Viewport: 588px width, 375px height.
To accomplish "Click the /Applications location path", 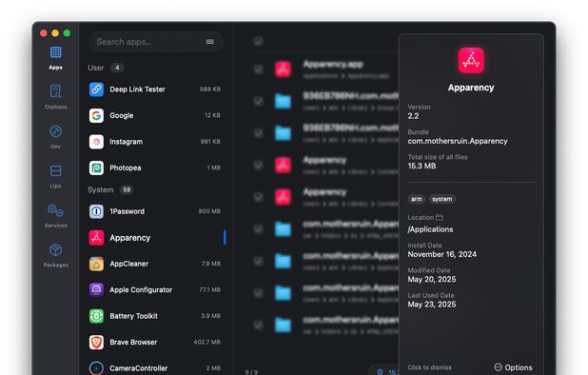I will coord(430,229).
